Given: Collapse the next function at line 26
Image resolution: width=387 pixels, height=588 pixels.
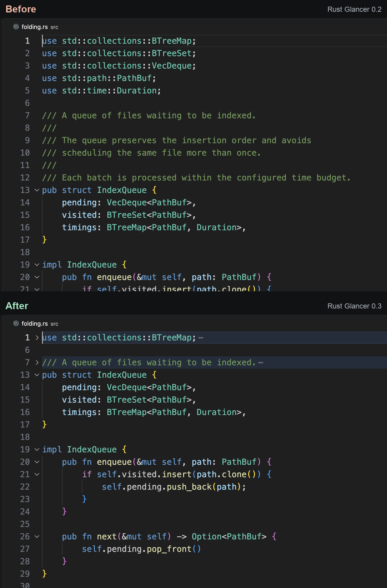Looking at the screenshot, I should click(37, 537).
